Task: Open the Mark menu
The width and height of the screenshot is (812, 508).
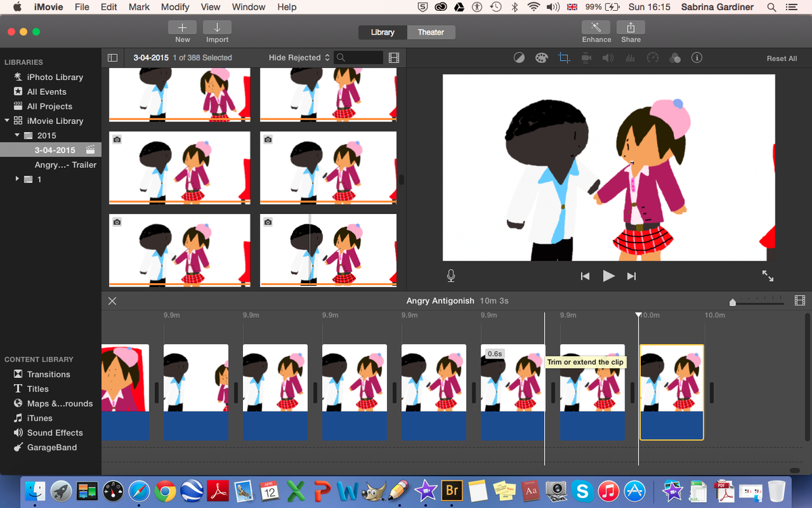Action: [x=139, y=7]
